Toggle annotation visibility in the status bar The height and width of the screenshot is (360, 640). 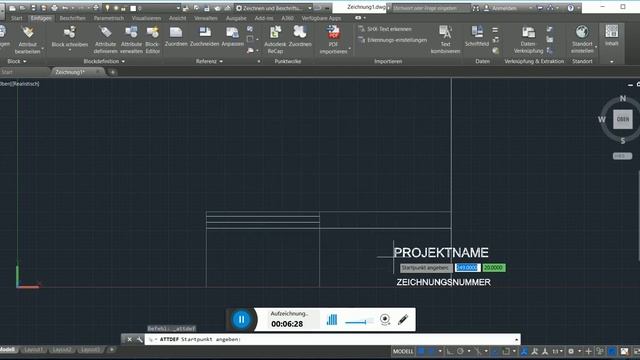click(x=534, y=351)
